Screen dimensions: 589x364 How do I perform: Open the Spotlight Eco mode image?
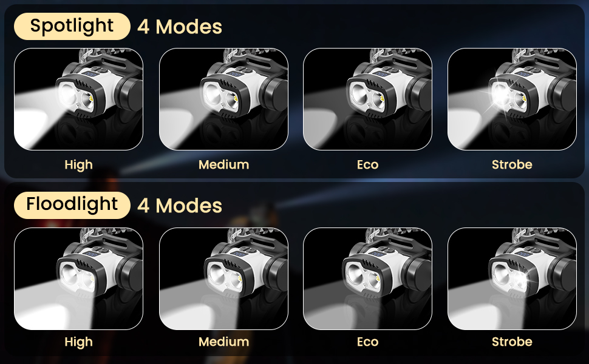click(367, 99)
